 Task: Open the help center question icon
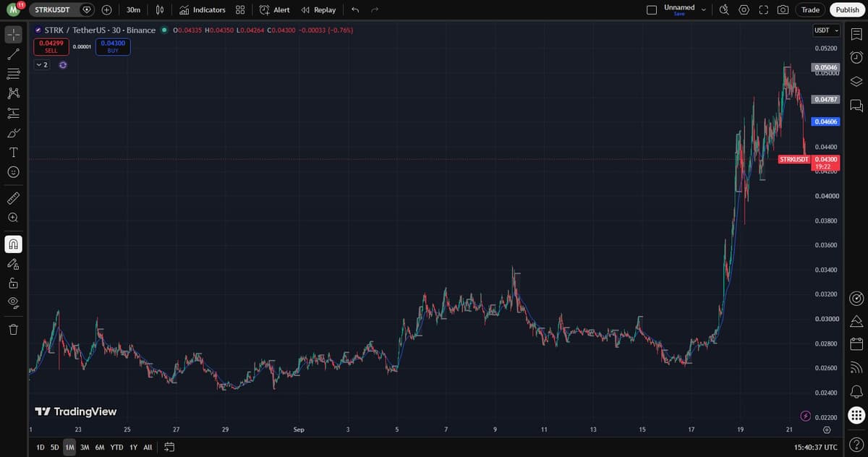coord(856,443)
